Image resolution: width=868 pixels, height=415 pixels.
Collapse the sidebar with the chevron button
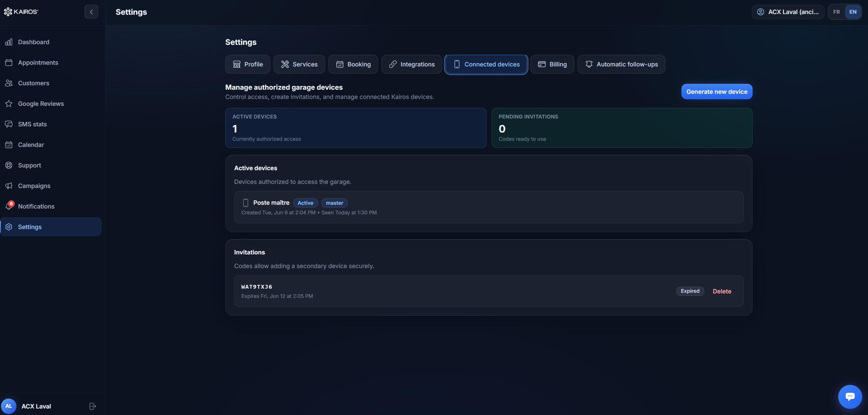(x=91, y=12)
